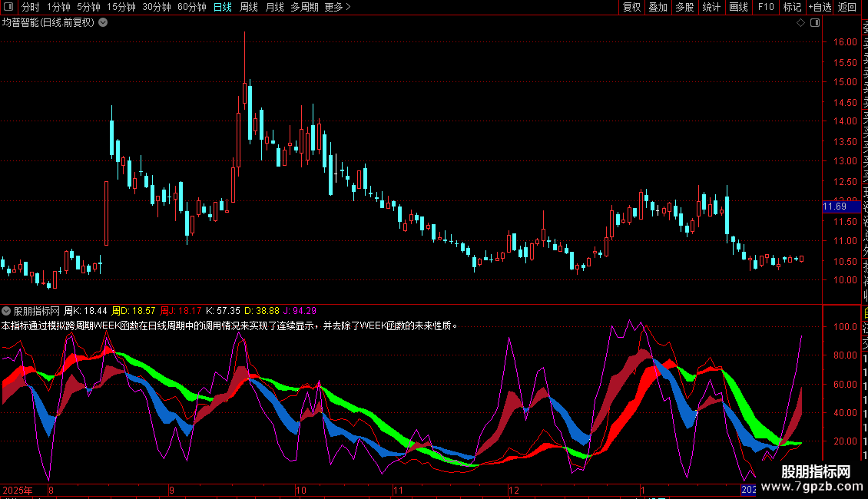The height and width of the screenshot is (499, 868).
Task: Add stock with +自选 button
Action: tap(820, 7)
